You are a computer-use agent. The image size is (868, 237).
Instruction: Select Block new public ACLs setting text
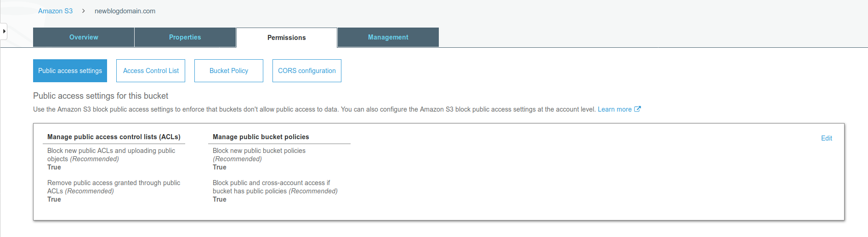[x=111, y=155]
